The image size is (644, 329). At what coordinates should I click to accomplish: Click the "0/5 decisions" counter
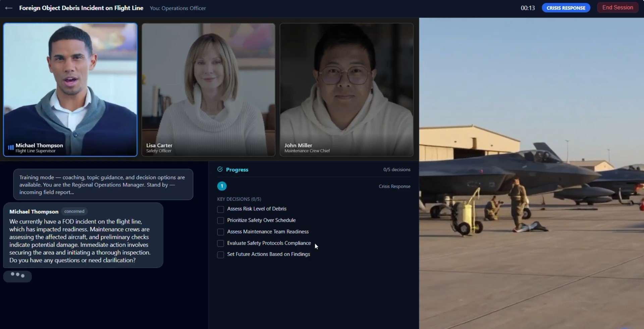click(x=397, y=170)
